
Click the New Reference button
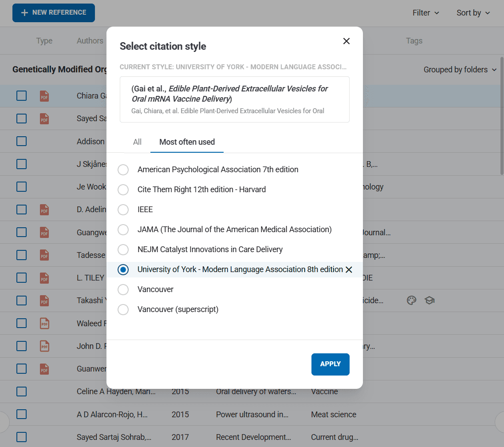(x=54, y=13)
